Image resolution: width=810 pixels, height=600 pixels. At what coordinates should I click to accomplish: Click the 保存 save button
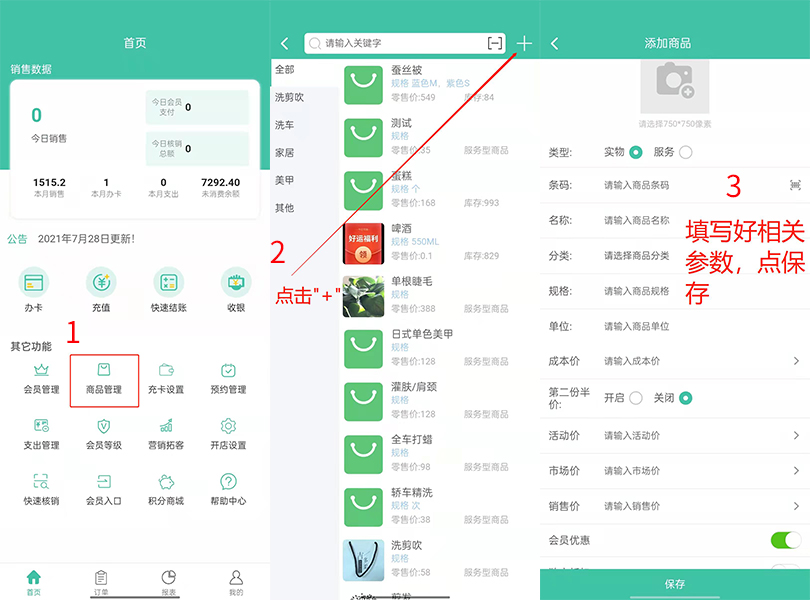(675, 584)
